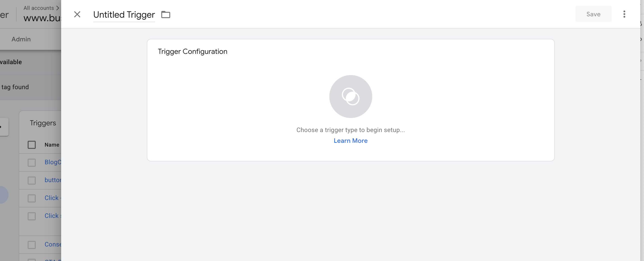The image size is (644, 261).
Task: Select the Untitled Trigger name field
Action: [x=124, y=15]
